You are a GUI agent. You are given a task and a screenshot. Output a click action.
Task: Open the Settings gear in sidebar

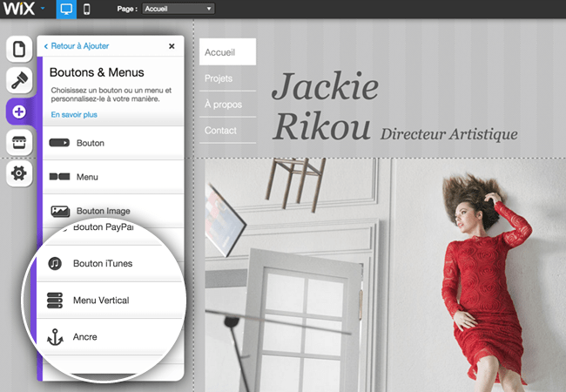coord(19,173)
